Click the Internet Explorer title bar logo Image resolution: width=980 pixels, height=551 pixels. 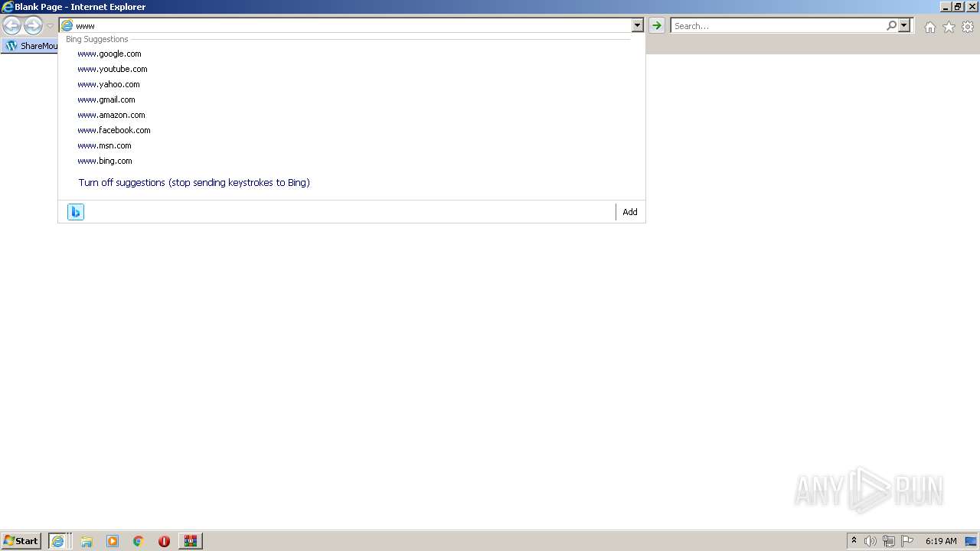[x=8, y=7]
